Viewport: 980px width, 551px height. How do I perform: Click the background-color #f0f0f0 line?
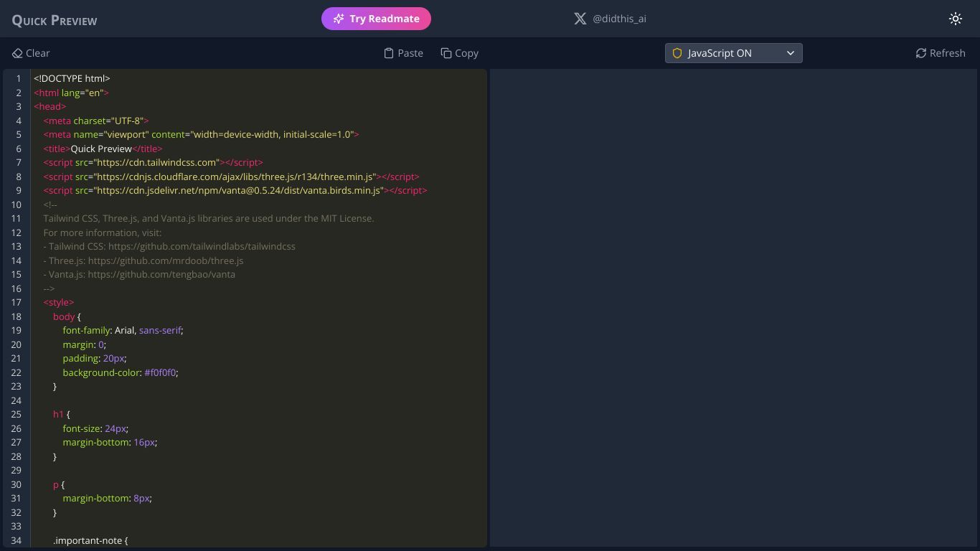120,372
